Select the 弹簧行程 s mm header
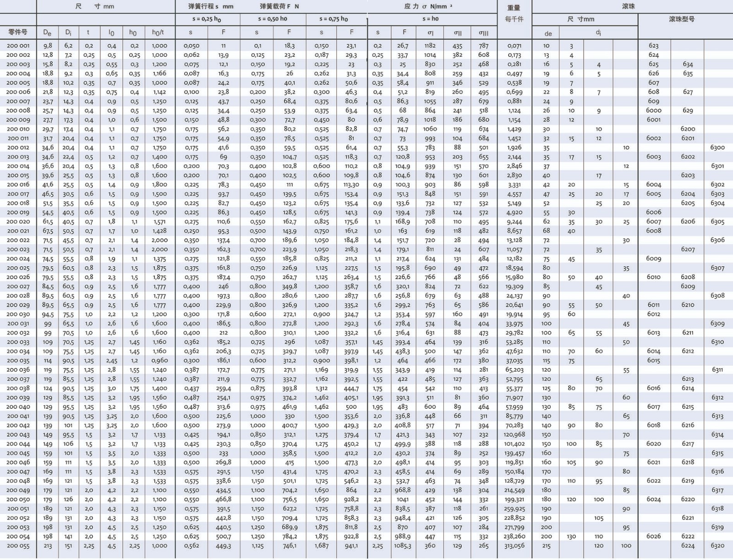733x560 pixels. click(211, 6)
